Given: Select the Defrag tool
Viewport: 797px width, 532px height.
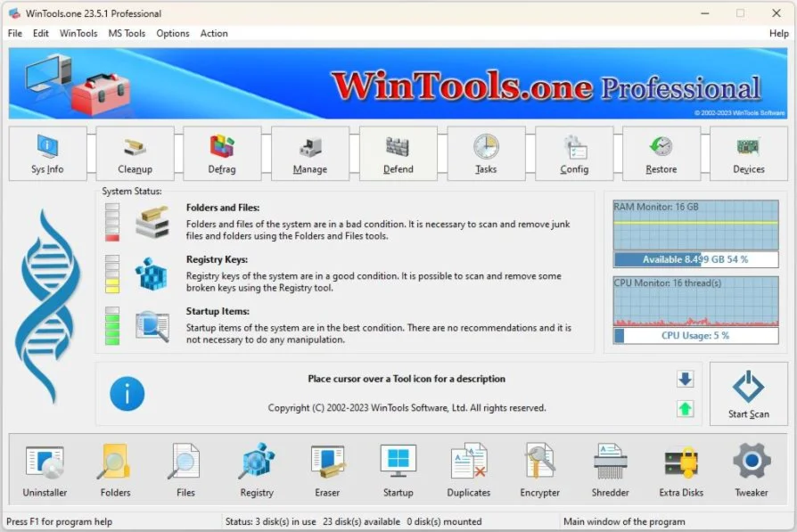Looking at the screenshot, I should pyautogui.click(x=222, y=152).
